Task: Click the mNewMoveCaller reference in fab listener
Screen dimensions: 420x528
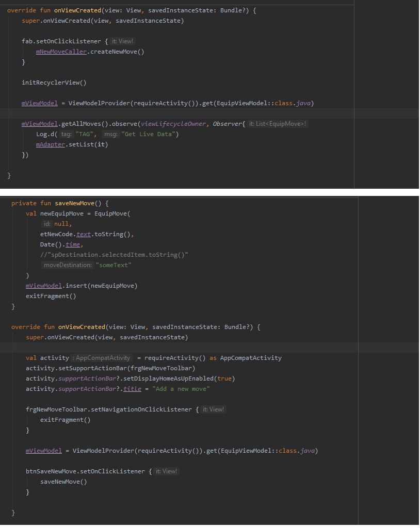Action: coord(61,52)
